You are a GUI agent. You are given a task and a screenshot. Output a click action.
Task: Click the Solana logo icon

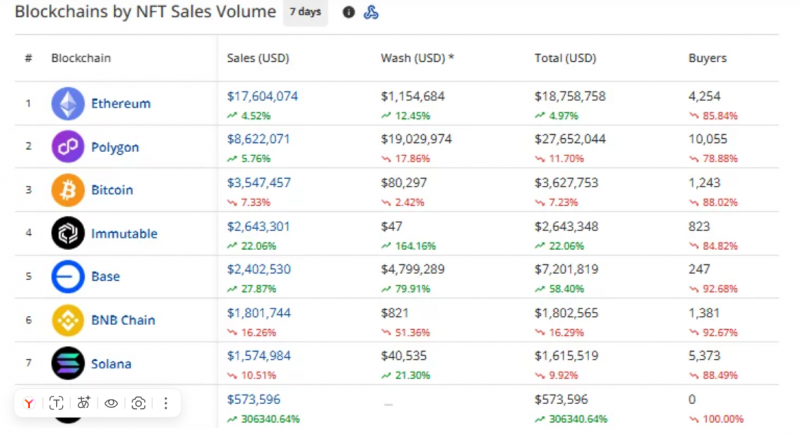click(68, 363)
